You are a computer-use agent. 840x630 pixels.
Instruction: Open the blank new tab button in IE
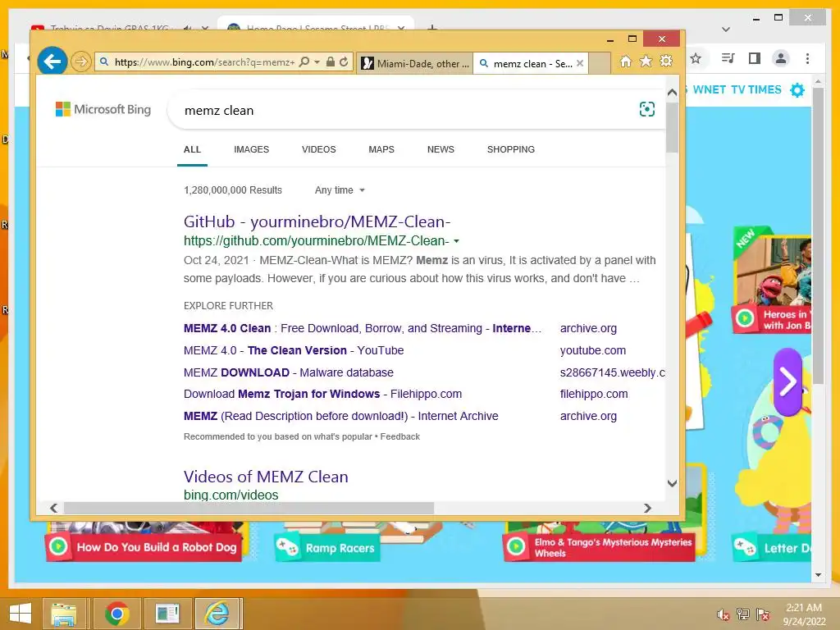coord(600,63)
